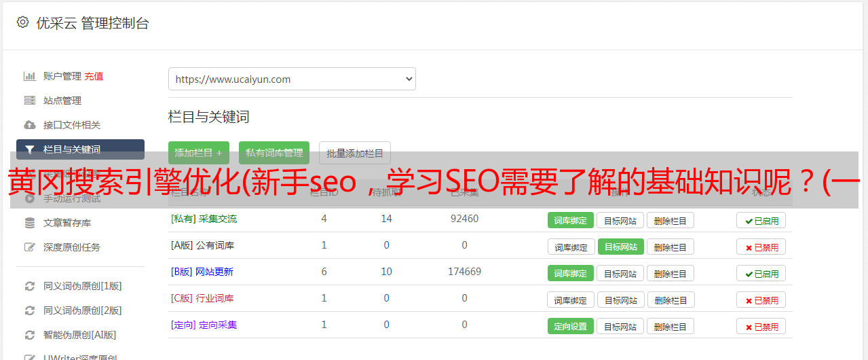This screenshot has height=360, width=868.
Task: Click 词库绑定 in the 采集交流 row
Action: point(571,220)
